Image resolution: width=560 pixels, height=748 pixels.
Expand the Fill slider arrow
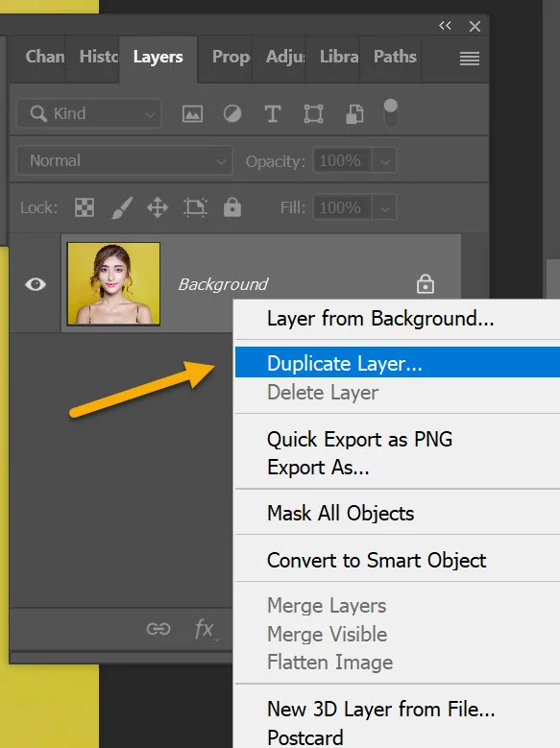[385, 207]
